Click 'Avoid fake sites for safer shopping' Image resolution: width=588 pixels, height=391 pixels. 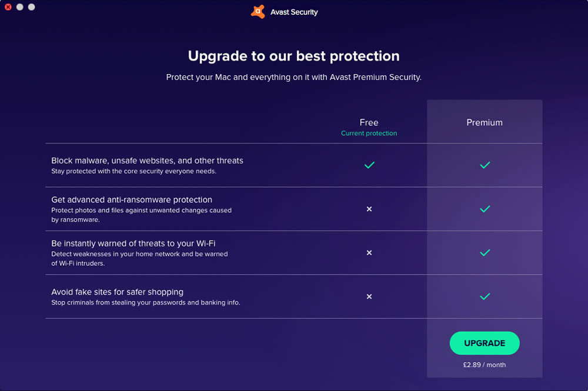click(x=118, y=292)
